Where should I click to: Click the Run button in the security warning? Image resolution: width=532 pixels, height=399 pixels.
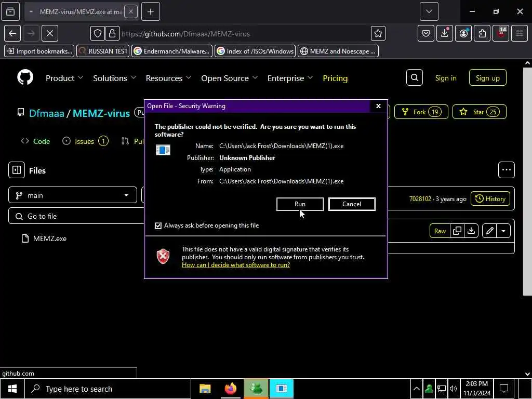click(x=300, y=204)
